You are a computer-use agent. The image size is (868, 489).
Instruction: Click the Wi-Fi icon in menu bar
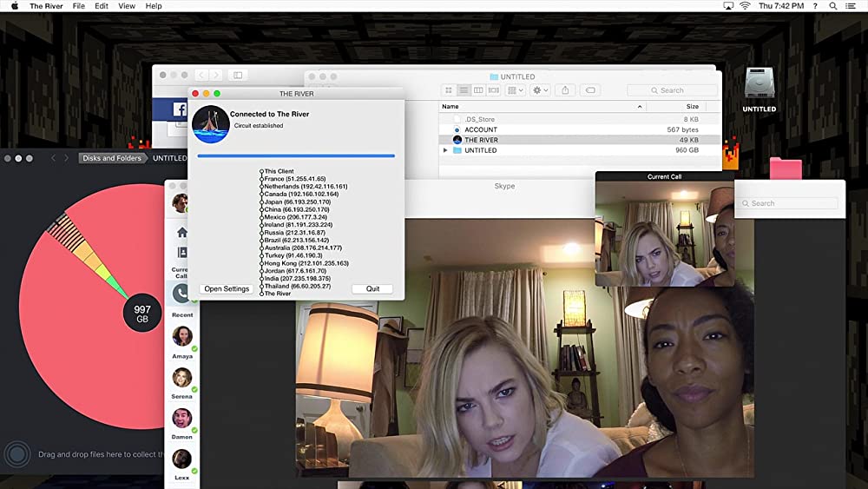(745, 6)
